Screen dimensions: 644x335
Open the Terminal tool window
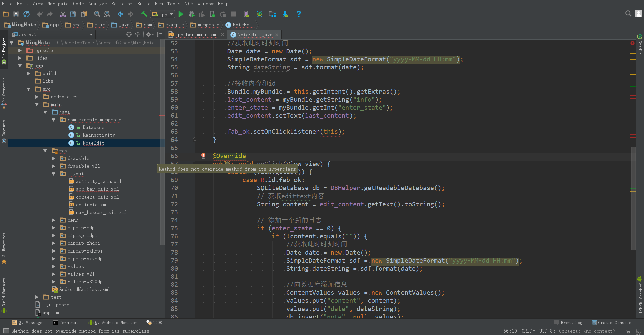(x=66, y=323)
